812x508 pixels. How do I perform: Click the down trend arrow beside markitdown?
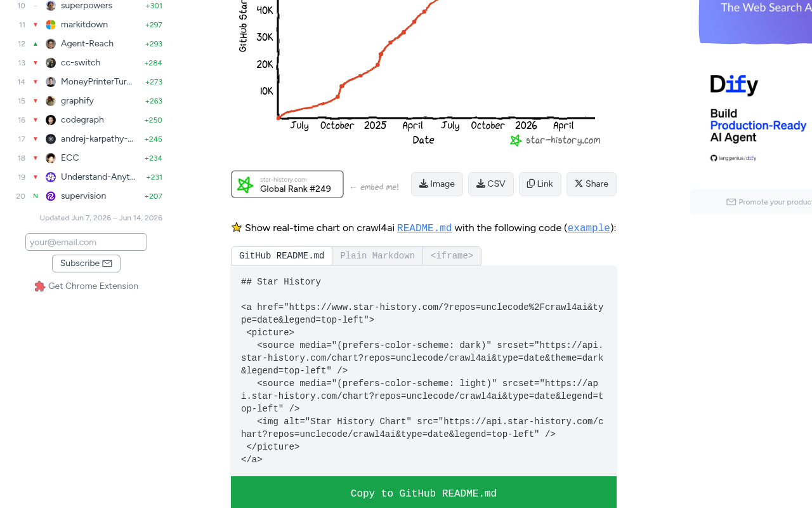(36, 25)
